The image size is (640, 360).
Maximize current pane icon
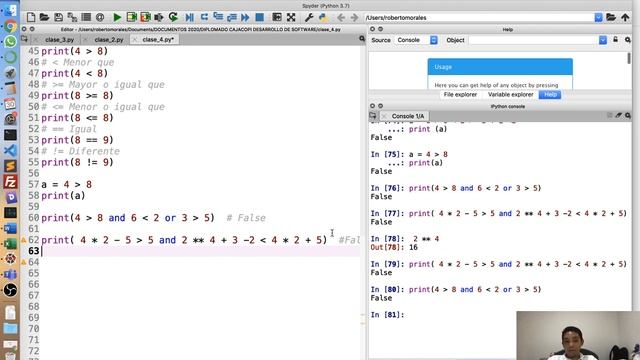point(277,17)
